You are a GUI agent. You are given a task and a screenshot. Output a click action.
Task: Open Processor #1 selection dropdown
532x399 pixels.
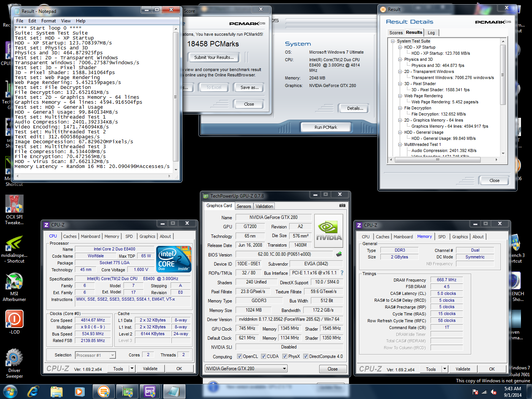click(x=95, y=355)
